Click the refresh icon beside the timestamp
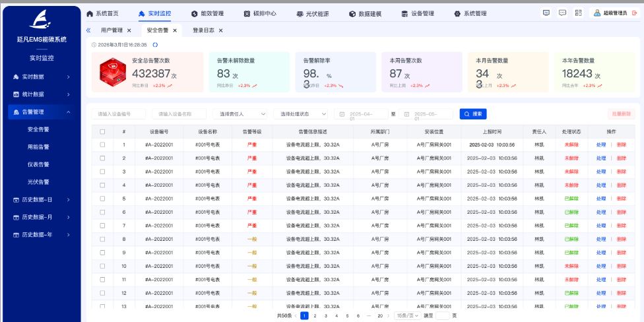This screenshot has height=322, width=644. [x=155, y=45]
